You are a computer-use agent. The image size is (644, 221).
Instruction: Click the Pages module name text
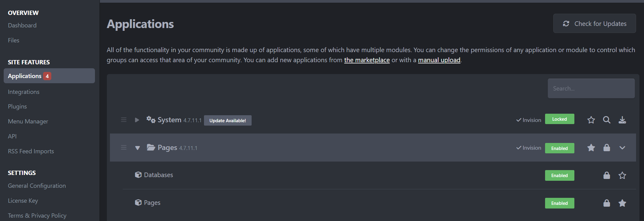pyautogui.click(x=152, y=203)
